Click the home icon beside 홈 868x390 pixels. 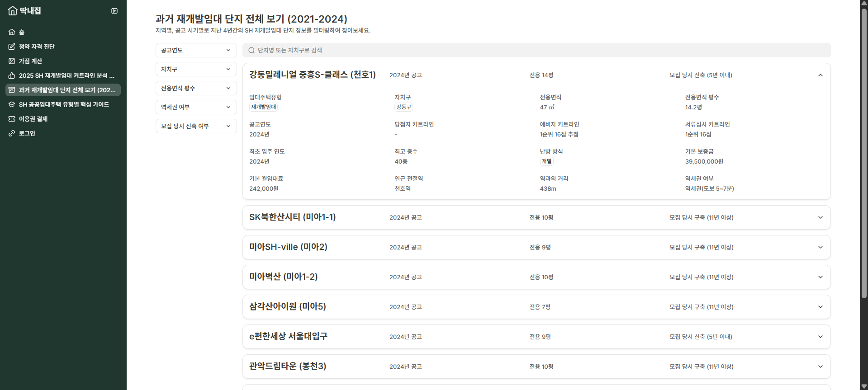(12, 32)
